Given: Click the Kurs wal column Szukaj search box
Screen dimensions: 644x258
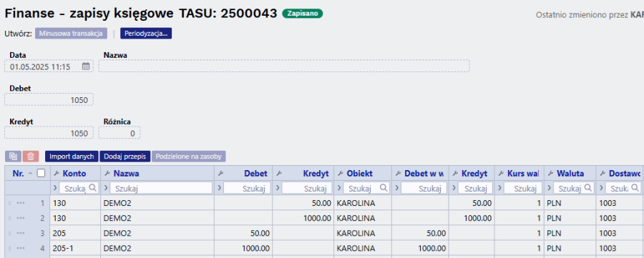Looking at the screenshot, I should click(x=523, y=188).
